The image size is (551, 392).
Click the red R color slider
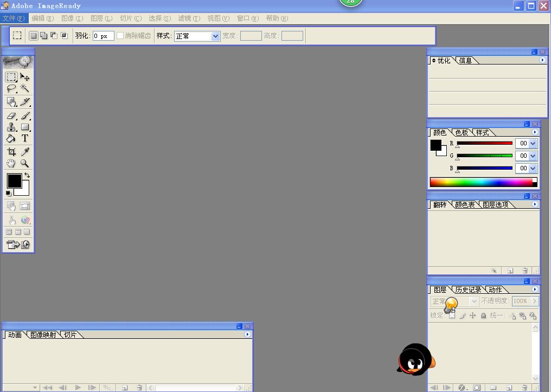(484, 143)
